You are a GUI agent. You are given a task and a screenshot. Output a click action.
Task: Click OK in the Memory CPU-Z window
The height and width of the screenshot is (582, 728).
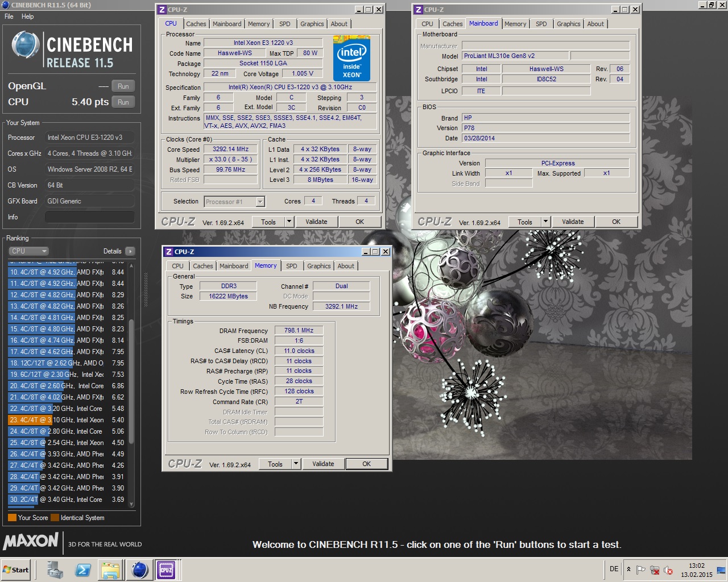coord(367,464)
